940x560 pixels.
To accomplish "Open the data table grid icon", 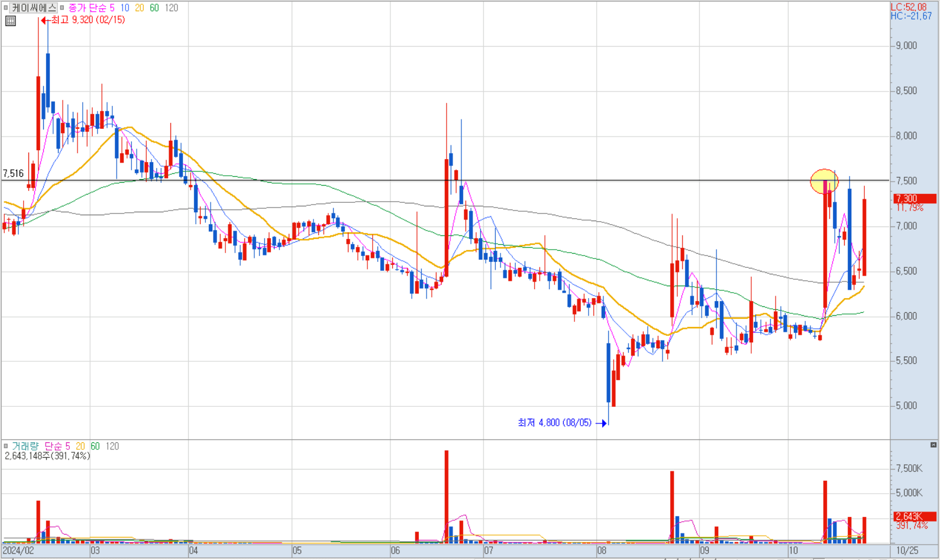I will point(11,21).
